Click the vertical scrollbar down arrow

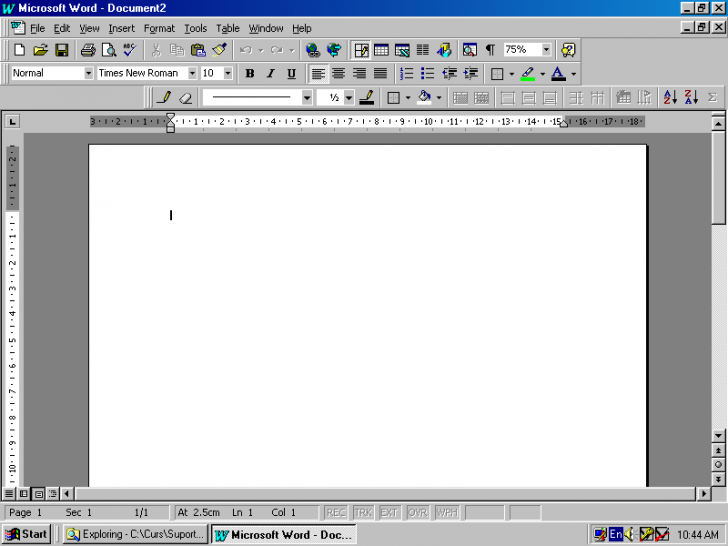point(718,436)
